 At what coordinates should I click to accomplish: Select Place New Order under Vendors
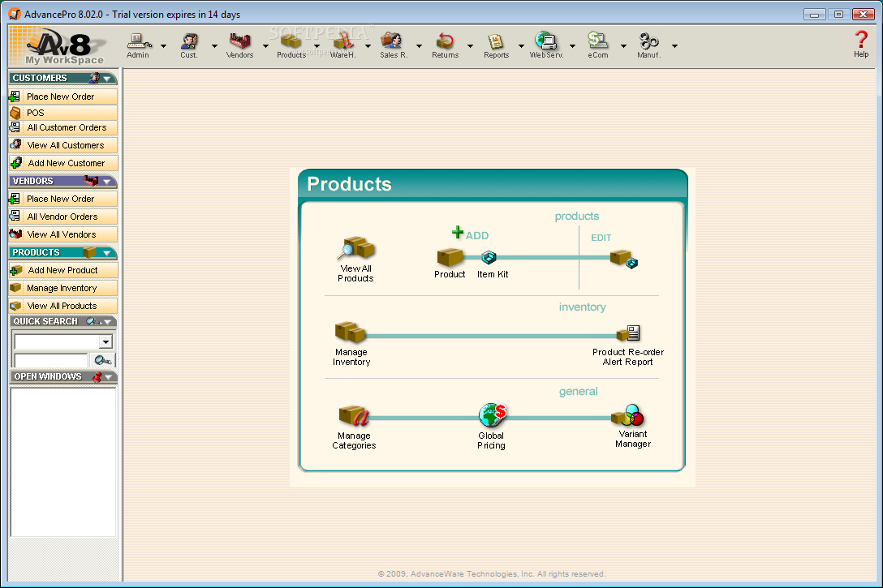pyautogui.click(x=63, y=200)
